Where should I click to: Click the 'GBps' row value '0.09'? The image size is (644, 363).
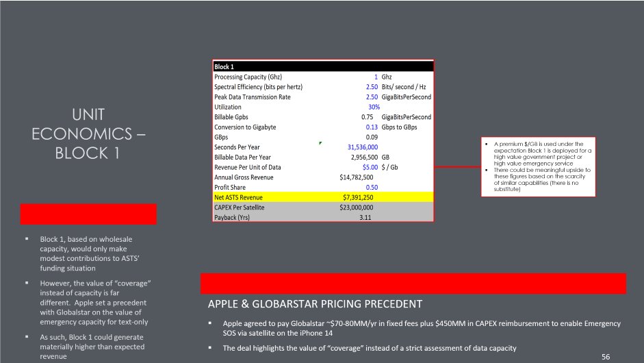pos(372,137)
